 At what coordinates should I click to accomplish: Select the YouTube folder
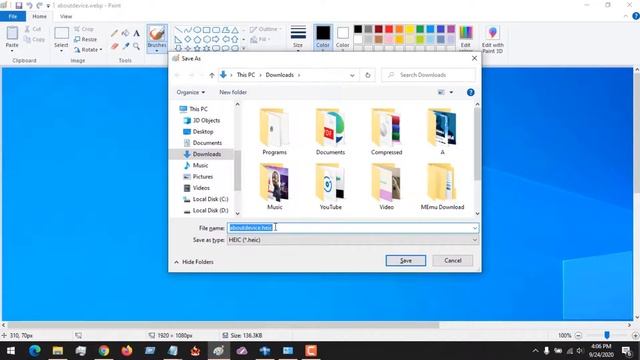click(x=330, y=187)
